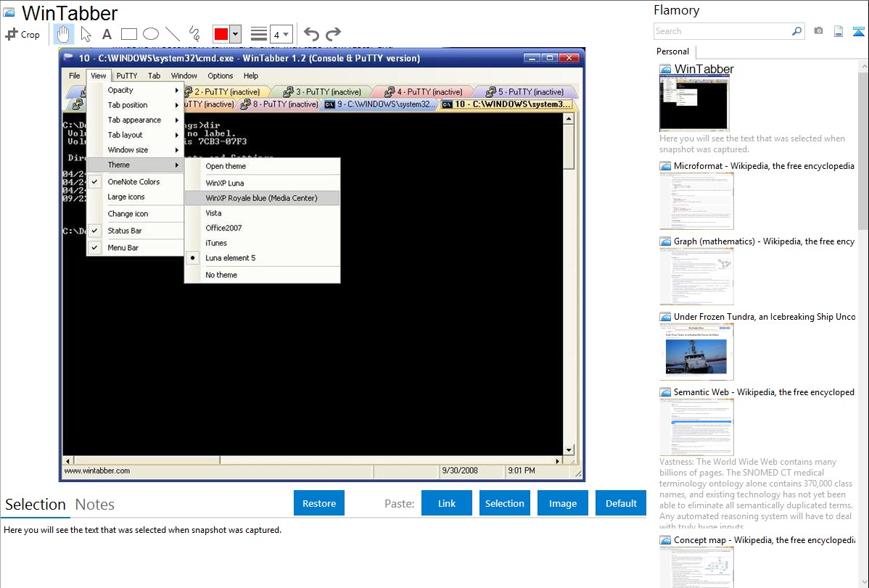Click the horizontal scroll-right arrow in WinTabber

click(558, 460)
